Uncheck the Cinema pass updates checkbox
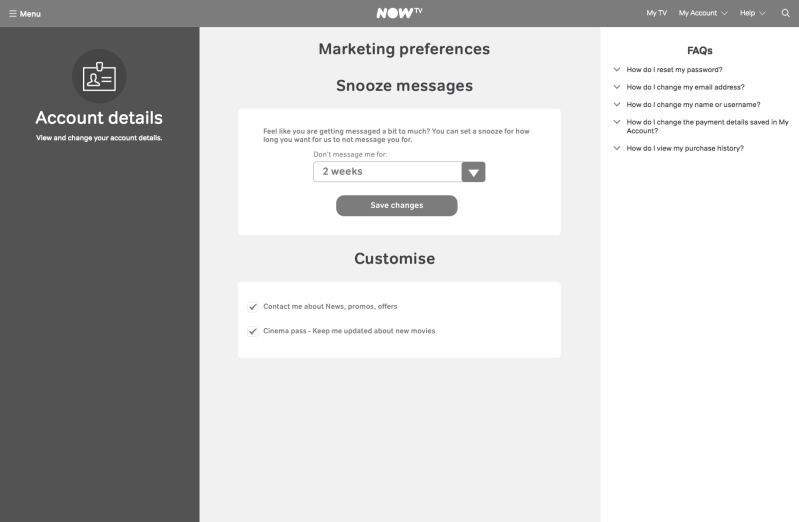 pyautogui.click(x=253, y=331)
